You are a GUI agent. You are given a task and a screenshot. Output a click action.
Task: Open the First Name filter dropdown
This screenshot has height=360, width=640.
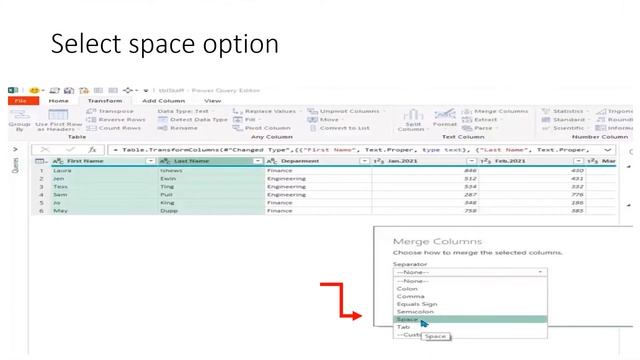151,161
